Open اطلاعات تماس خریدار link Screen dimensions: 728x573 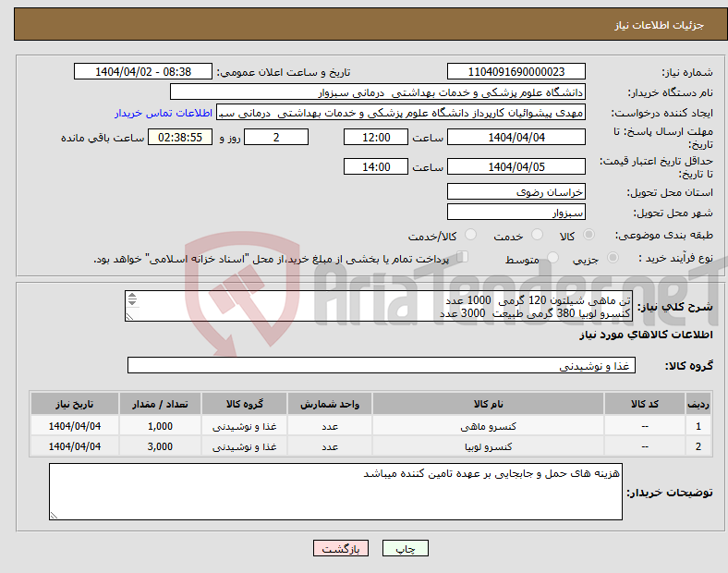(164, 113)
